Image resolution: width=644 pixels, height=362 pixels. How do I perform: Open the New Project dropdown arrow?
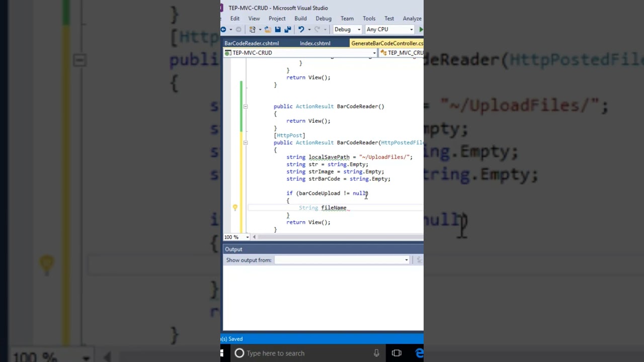point(260,30)
